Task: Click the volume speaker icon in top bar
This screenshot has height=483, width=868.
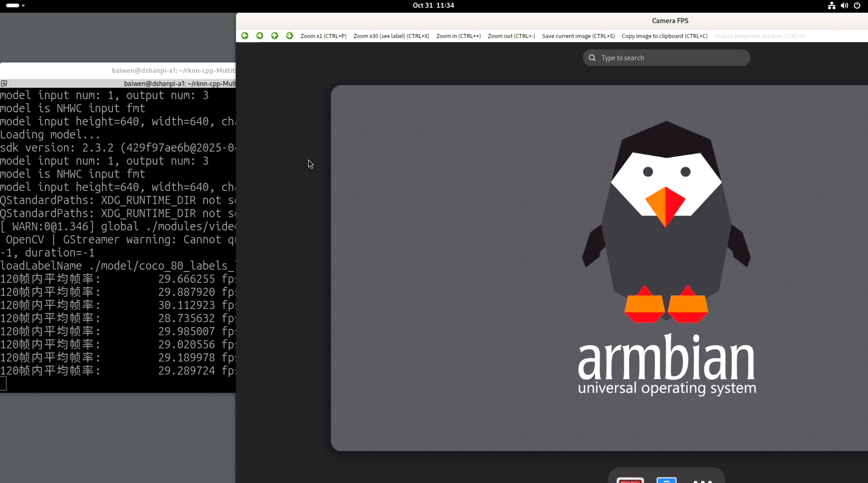Action: pos(844,5)
